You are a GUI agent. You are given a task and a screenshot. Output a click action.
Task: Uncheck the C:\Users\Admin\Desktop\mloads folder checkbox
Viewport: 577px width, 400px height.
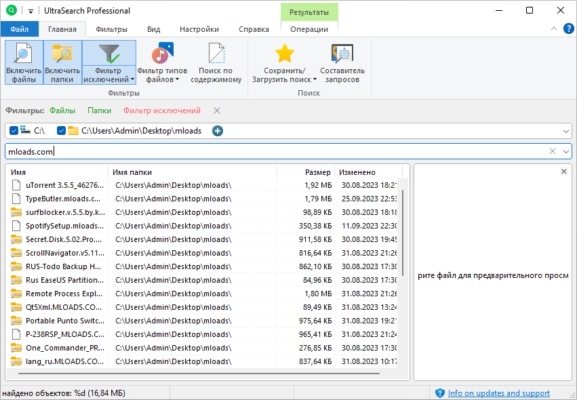click(61, 131)
